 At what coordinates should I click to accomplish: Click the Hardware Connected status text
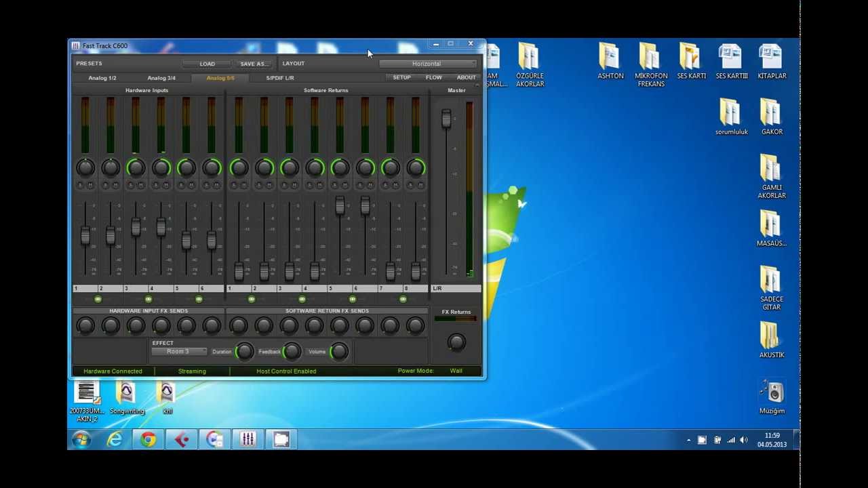[x=113, y=371]
